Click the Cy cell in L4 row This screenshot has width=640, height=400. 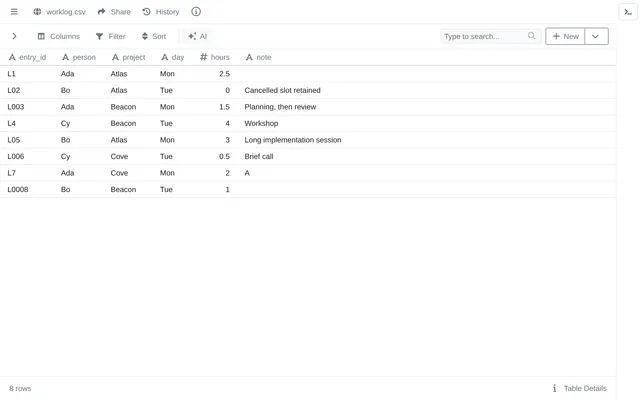tap(65, 124)
